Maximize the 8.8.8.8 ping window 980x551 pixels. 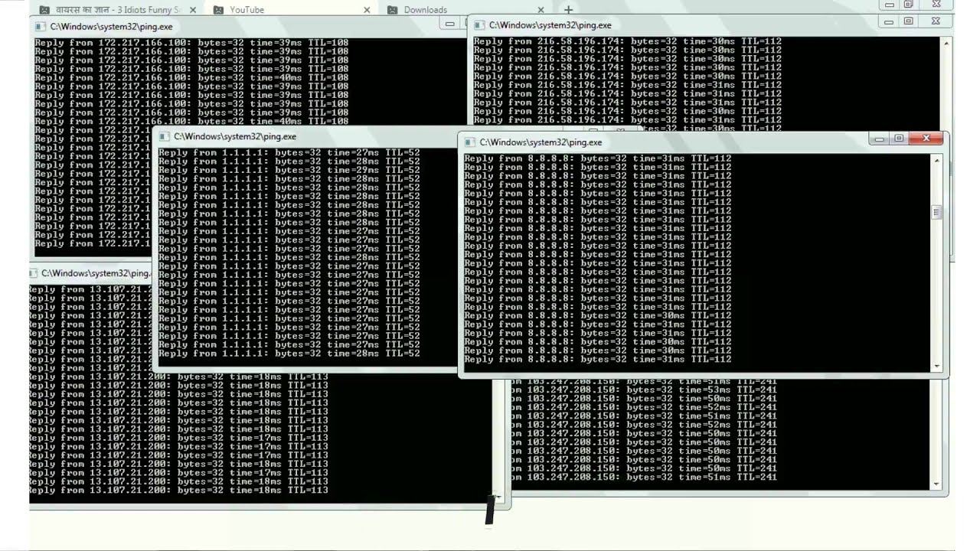pyautogui.click(x=899, y=139)
